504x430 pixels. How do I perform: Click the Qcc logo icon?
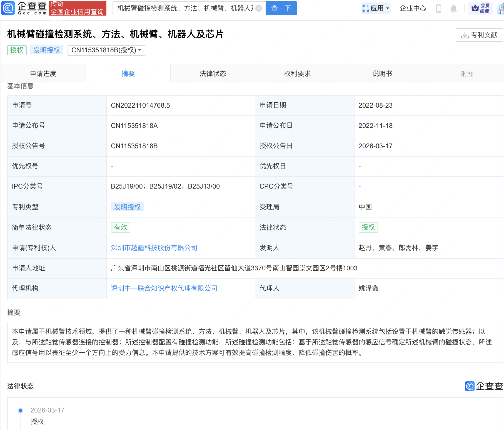tap(8, 8)
